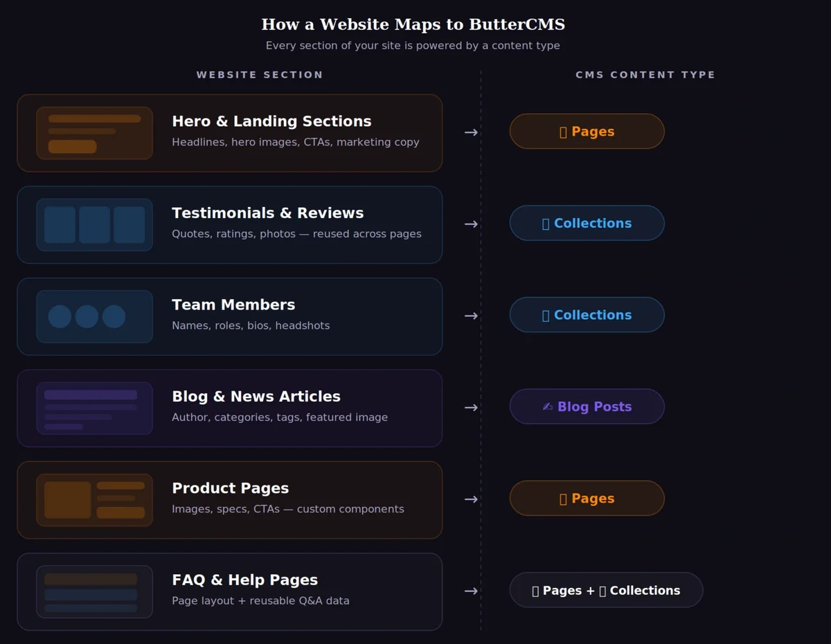
Task: Click the WEBSITE SECTION column header
Action: pos(260,75)
